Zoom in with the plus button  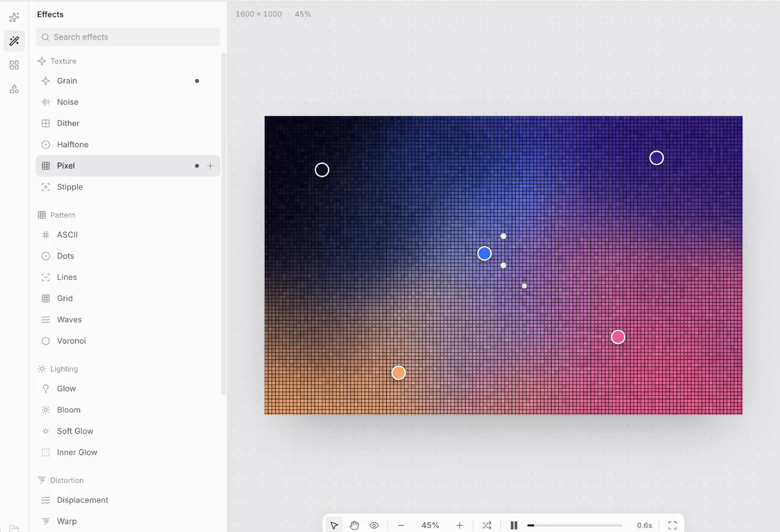coord(460,526)
